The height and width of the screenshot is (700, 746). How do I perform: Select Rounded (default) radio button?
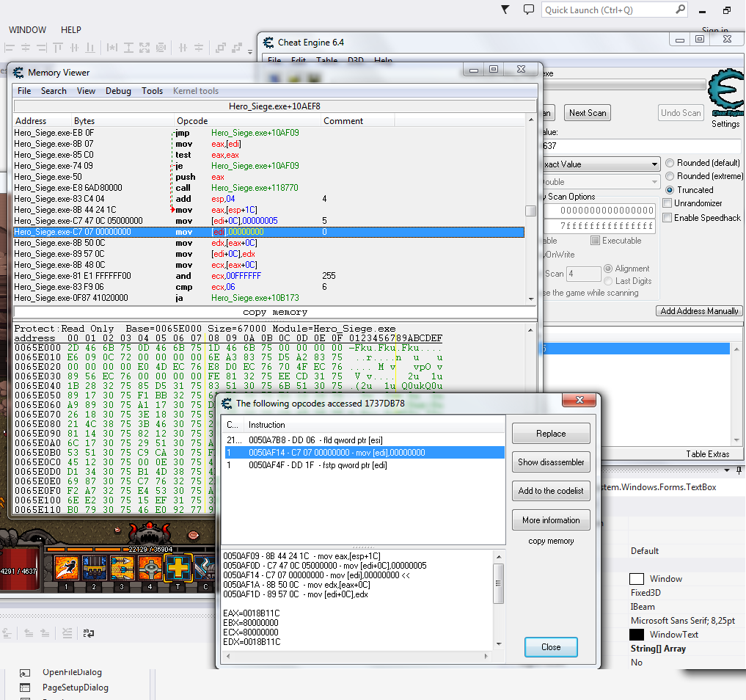(670, 163)
